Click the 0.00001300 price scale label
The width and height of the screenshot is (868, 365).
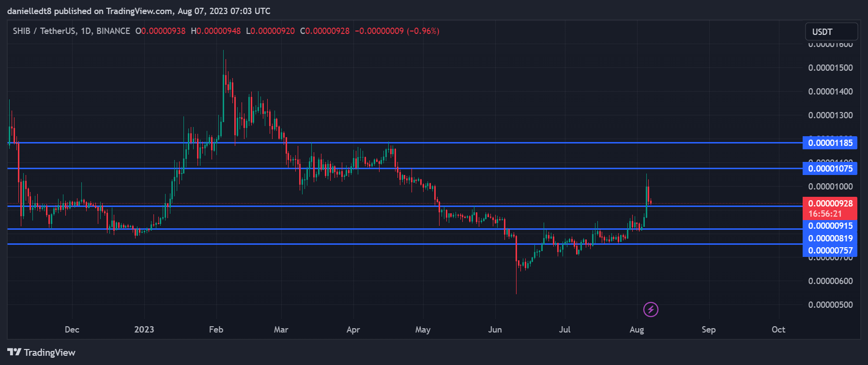coord(830,115)
